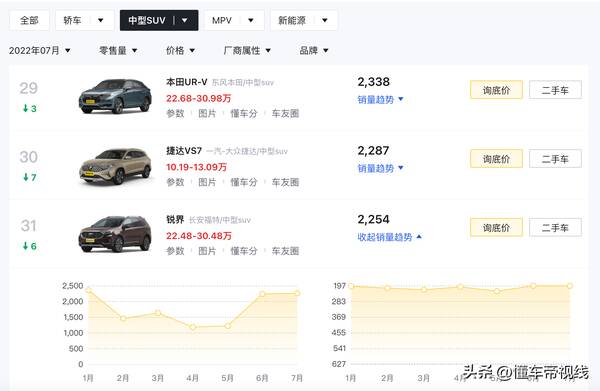Select the 中型SUV category tab

147,20
